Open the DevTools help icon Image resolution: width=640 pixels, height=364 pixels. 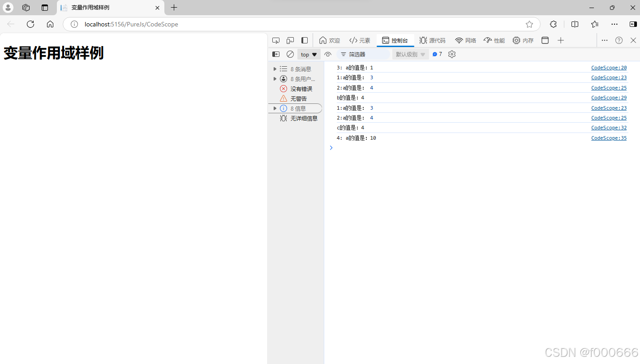point(619,40)
